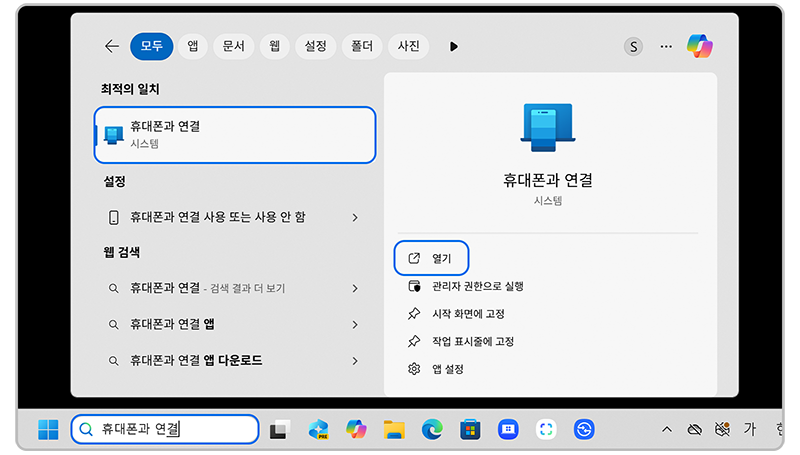This screenshot has height=455, width=800.
Task: Open the white capture-frame icon on the taskbar
Action: [546, 429]
